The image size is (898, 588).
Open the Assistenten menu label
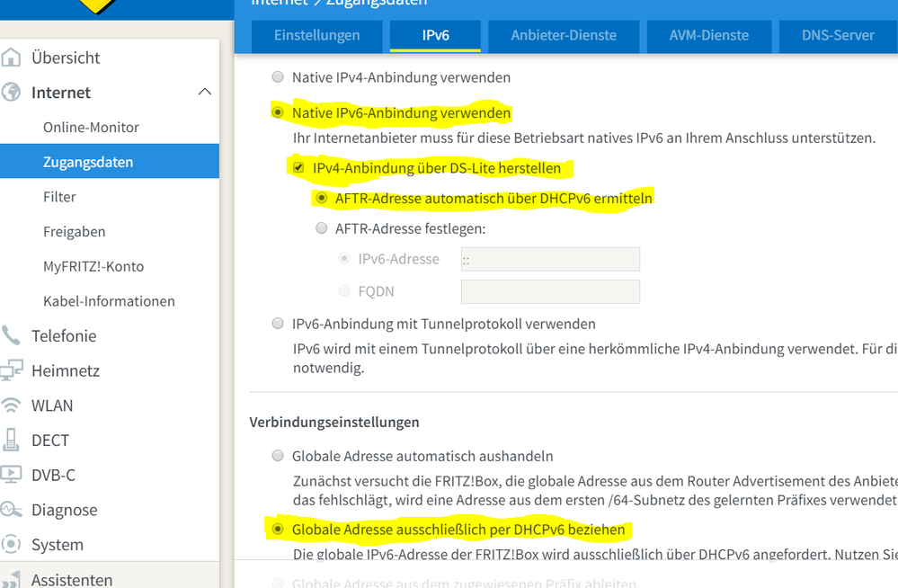pos(72,579)
